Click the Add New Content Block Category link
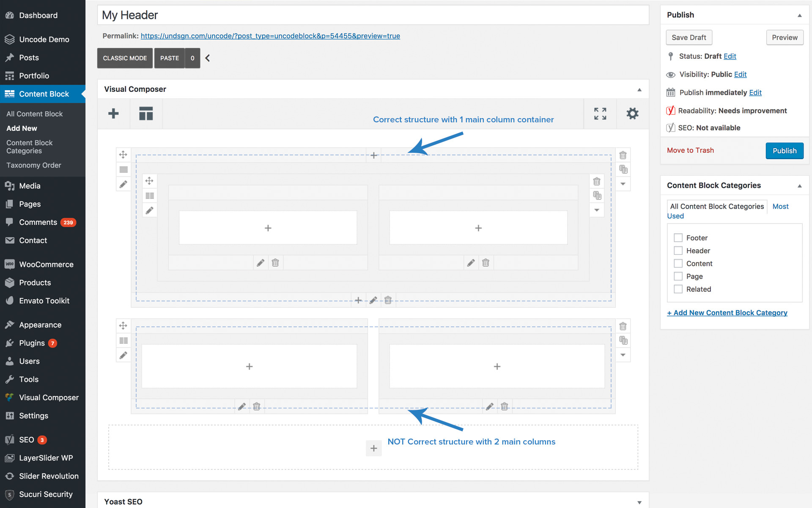The width and height of the screenshot is (812, 508). pos(727,312)
